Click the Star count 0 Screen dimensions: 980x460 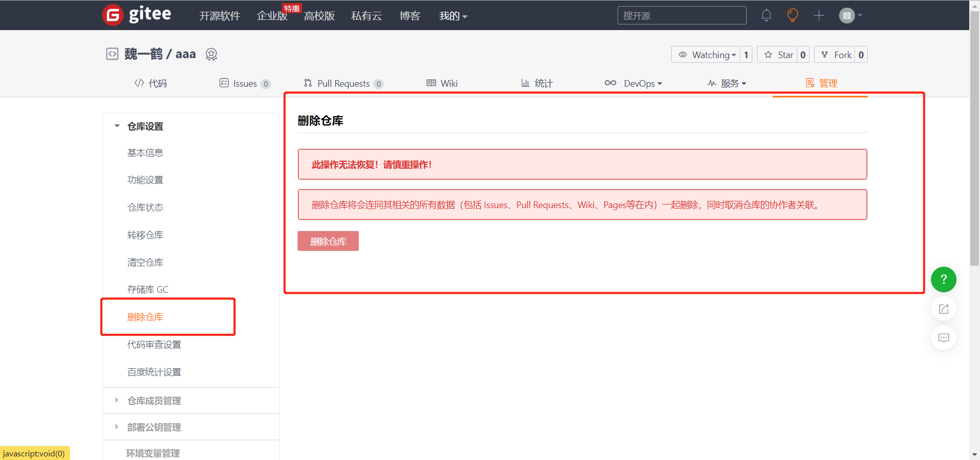(803, 55)
